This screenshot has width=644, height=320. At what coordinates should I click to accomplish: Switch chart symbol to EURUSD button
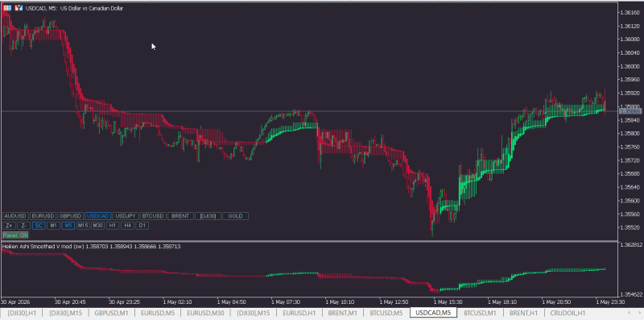43,216
